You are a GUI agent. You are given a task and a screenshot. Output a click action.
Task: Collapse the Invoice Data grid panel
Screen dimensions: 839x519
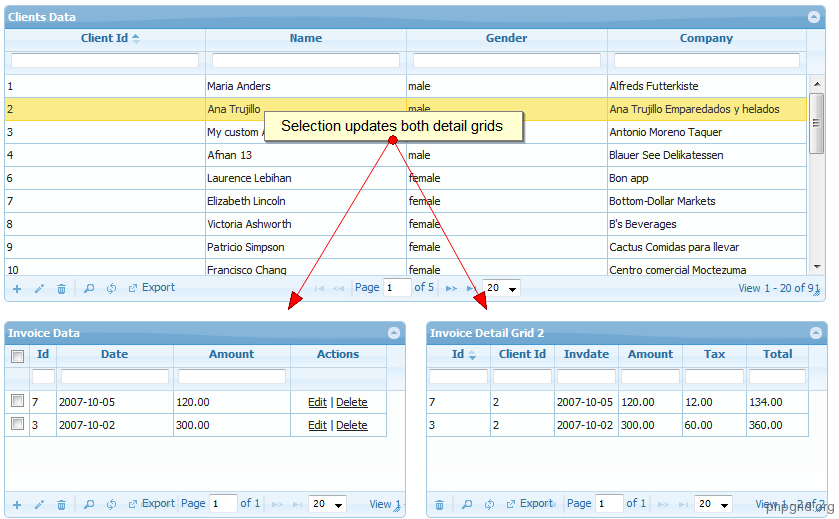394,333
